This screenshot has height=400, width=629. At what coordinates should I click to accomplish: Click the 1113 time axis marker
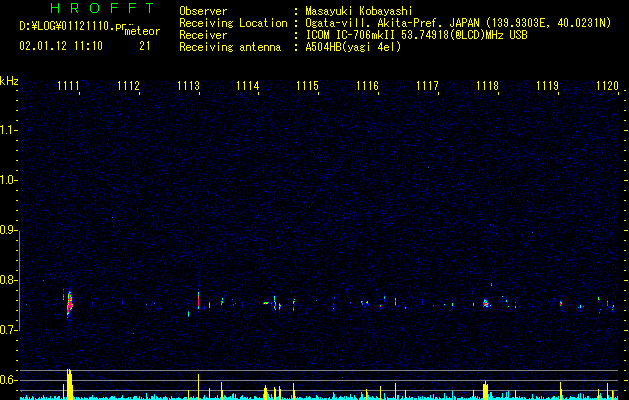[188, 86]
